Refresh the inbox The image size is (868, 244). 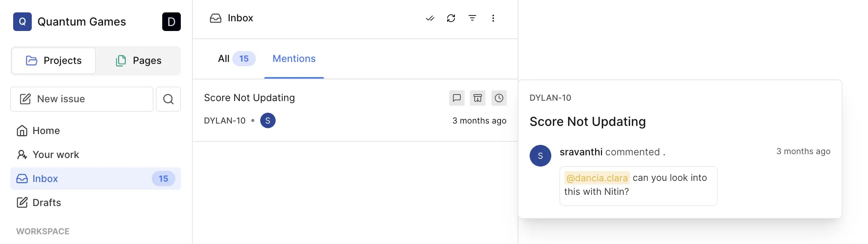pos(451,18)
